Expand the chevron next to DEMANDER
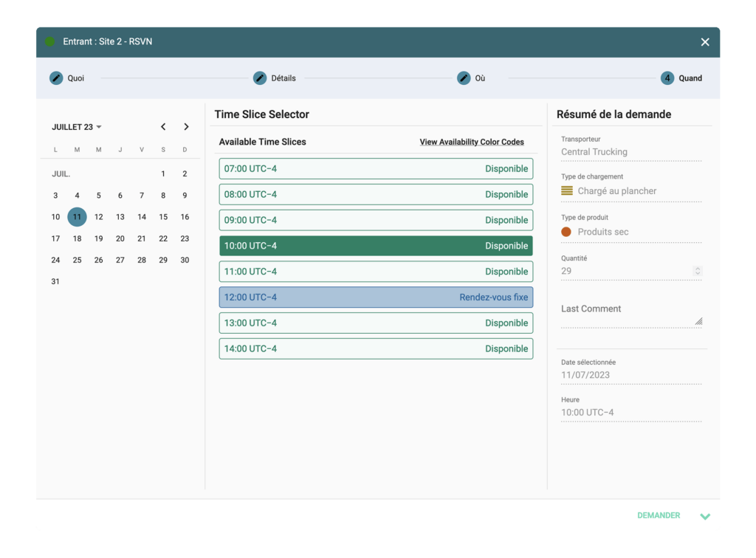756x558 pixels. [705, 517]
